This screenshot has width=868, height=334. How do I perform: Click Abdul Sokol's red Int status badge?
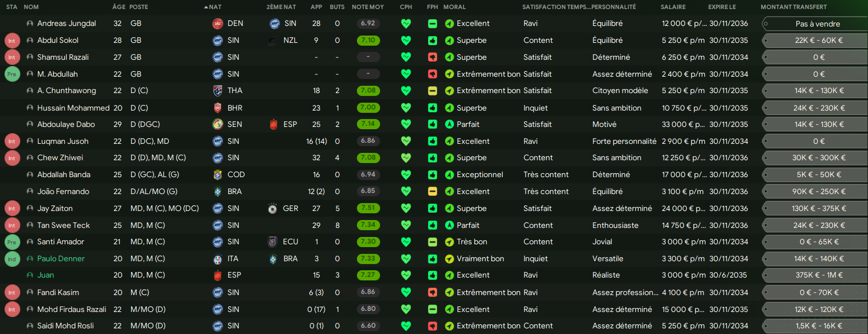[x=11, y=41]
